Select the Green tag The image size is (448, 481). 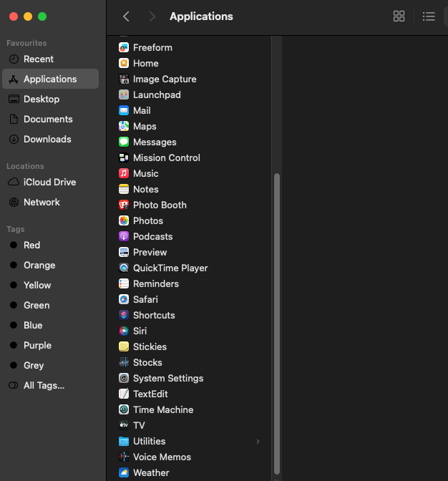coord(50,305)
